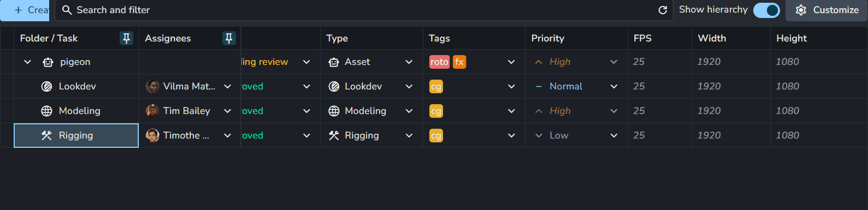This screenshot has width=868, height=210.
Task: Click the Modeling globe icon in first column
Action: (x=47, y=111)
